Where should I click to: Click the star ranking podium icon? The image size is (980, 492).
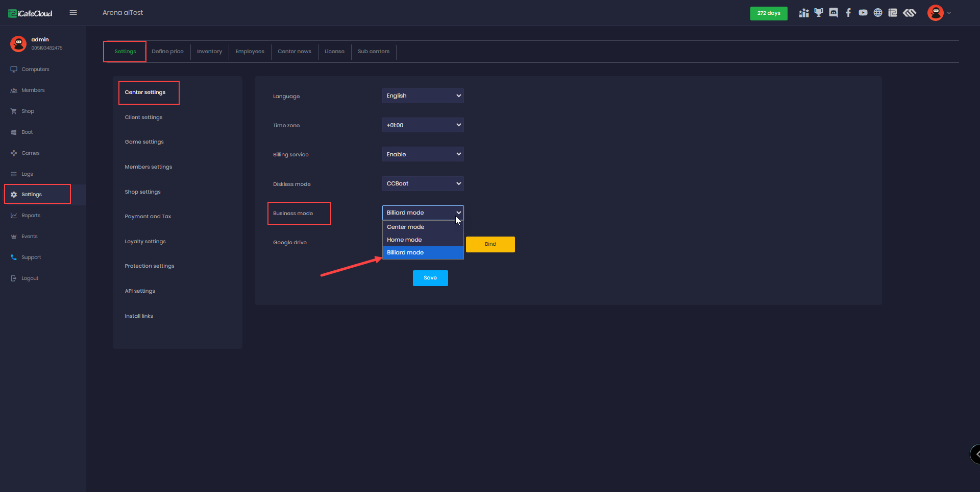pos(804,13)
